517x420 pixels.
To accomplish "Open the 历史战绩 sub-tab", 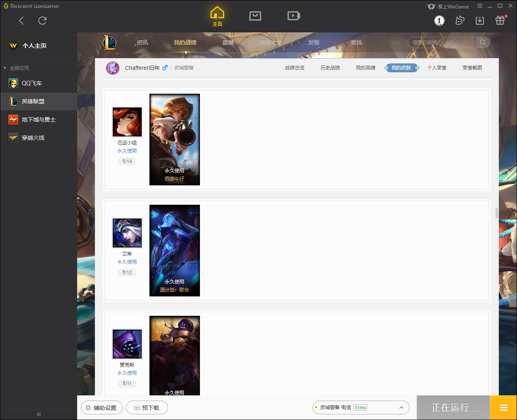I will [330, 68].
